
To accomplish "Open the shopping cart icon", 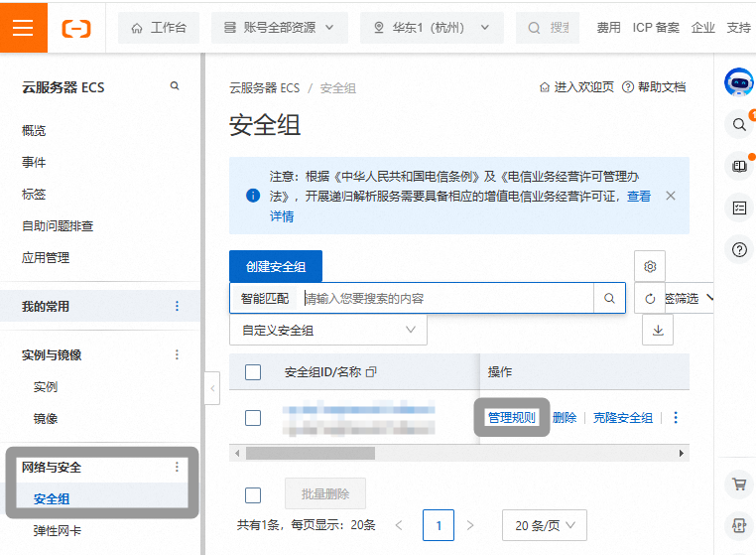I will (739, 485).
